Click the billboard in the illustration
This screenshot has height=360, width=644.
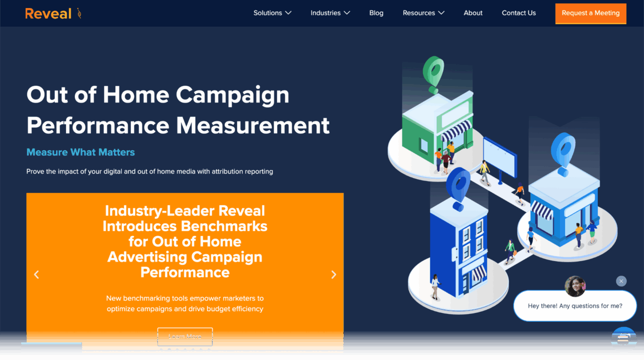pos(500,157)
